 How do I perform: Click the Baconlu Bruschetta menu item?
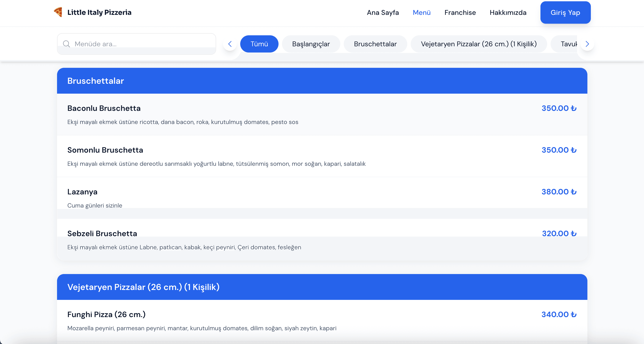[104, 108]
